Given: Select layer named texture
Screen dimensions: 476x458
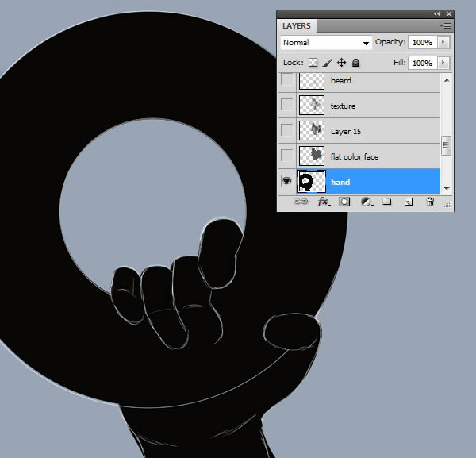Looking at the screenshot, I should (343, 106).
